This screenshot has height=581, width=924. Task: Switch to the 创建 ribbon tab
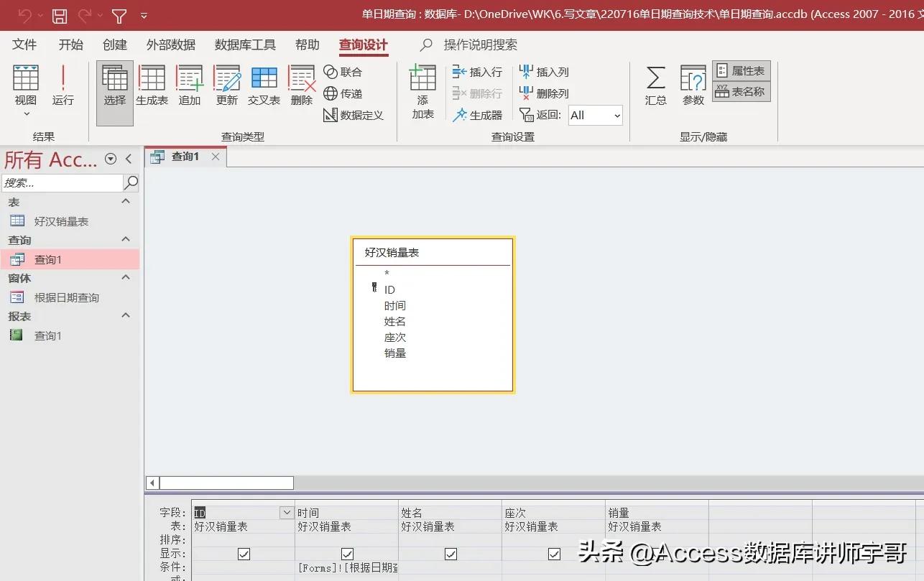114,45
